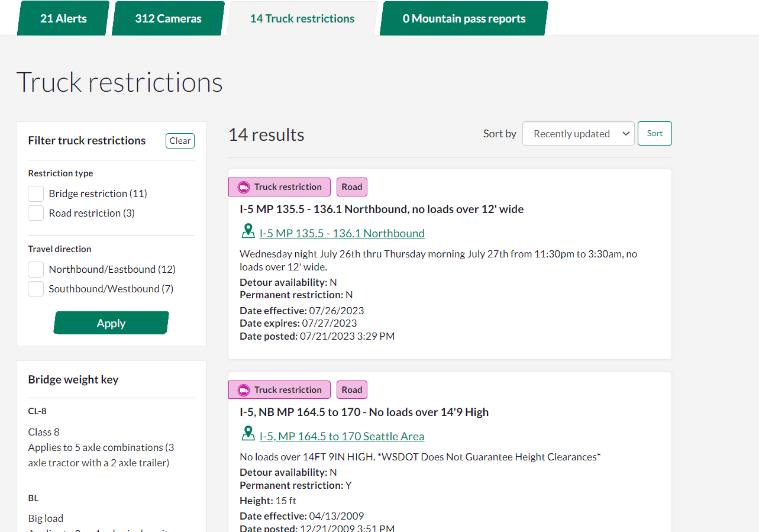The image size is (759, 532).
Task: Toggle the Northbound/Eastbound checkbox
Action: pos(36,270)
